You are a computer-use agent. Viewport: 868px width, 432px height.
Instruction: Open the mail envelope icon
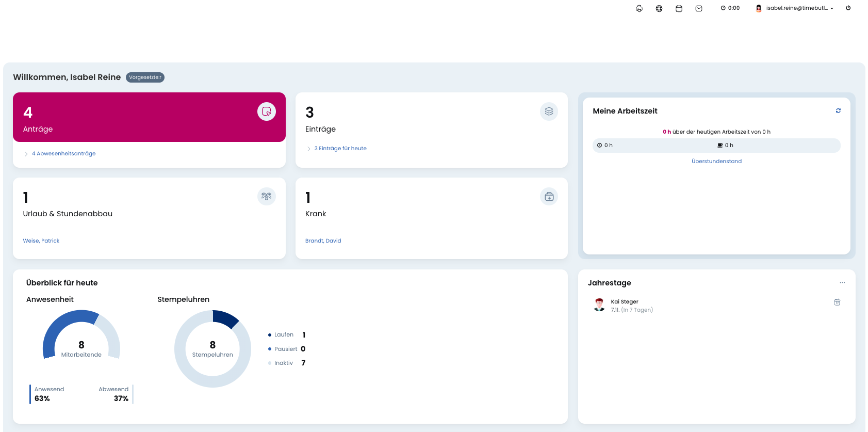[698, 8]
